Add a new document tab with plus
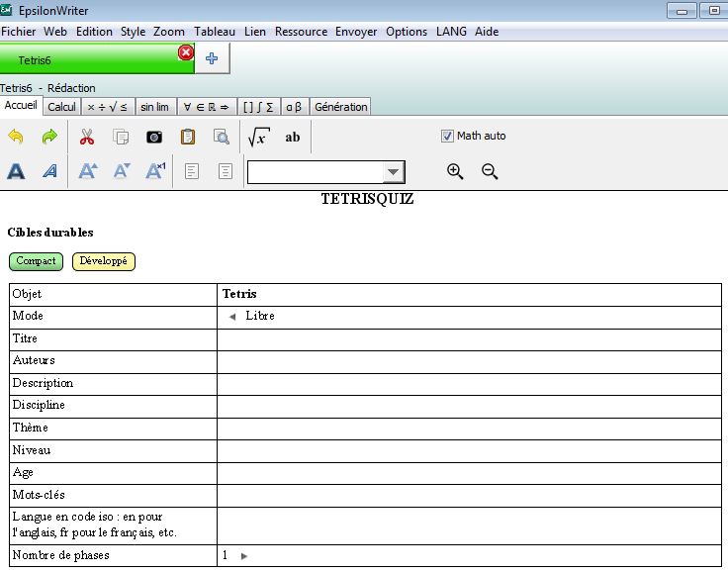 pos(212,58)
